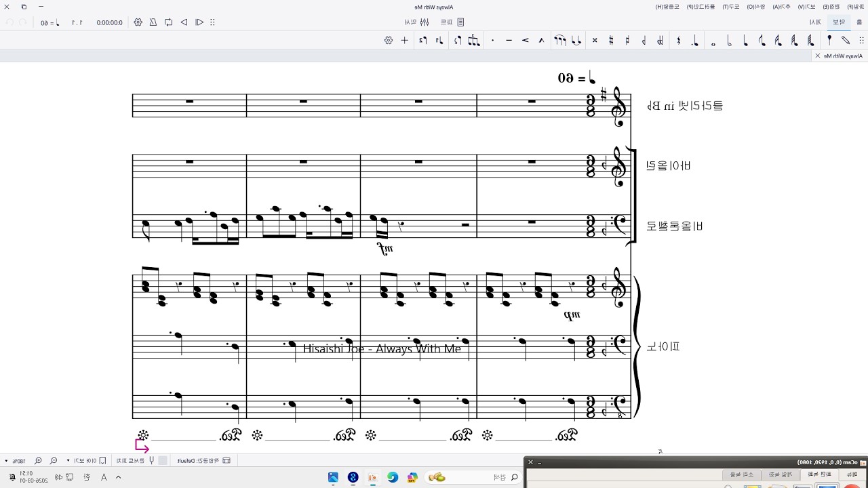Switch to voice 1
The width and height of the screenshot is (868, 488).
(x=439, y=40)
